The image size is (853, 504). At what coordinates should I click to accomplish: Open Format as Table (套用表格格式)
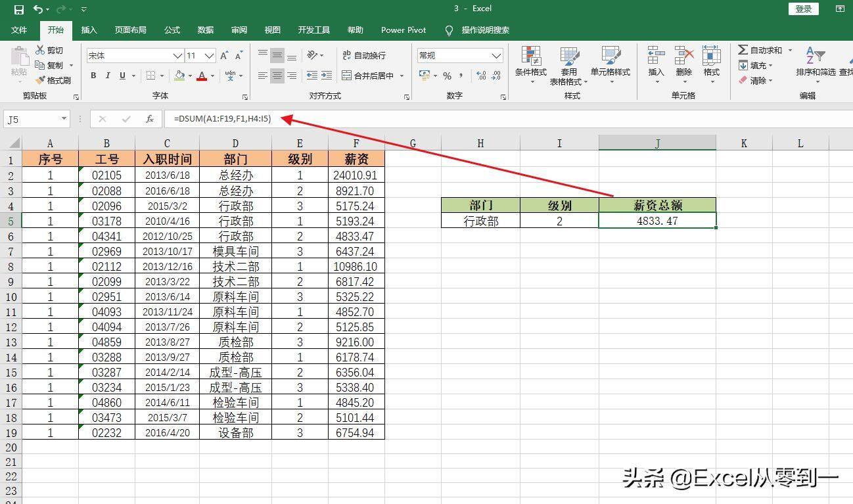[x=569, y=66]
